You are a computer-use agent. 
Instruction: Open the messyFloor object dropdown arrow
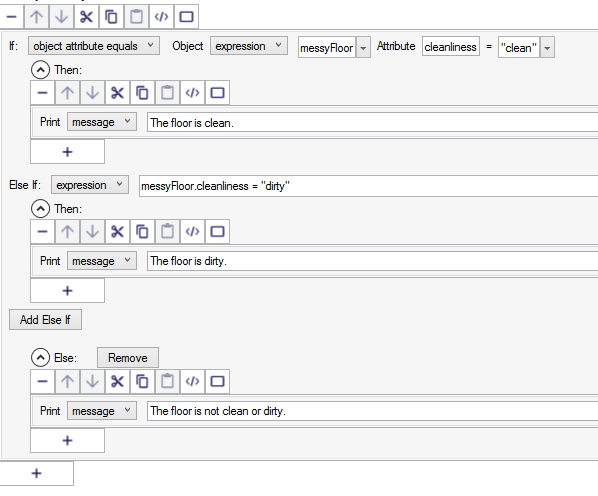(363, 48)
